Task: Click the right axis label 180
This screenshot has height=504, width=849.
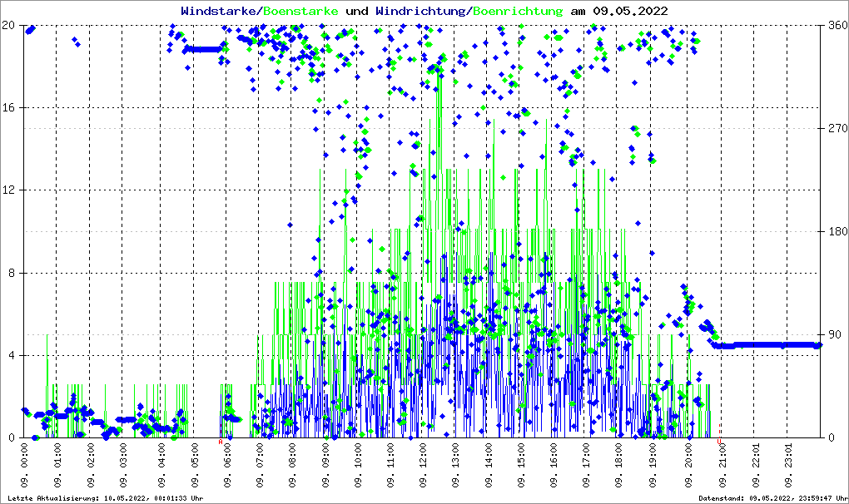Action: tap(836, 232)
